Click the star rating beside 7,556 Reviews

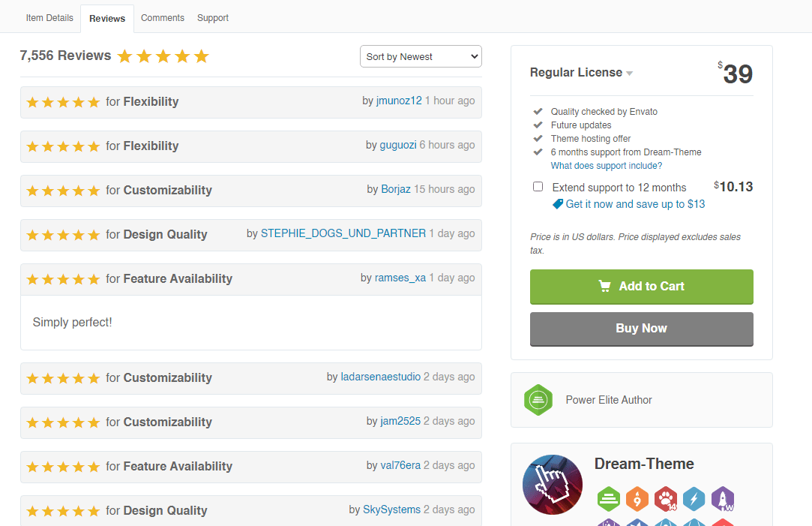(x=163, y=55)
